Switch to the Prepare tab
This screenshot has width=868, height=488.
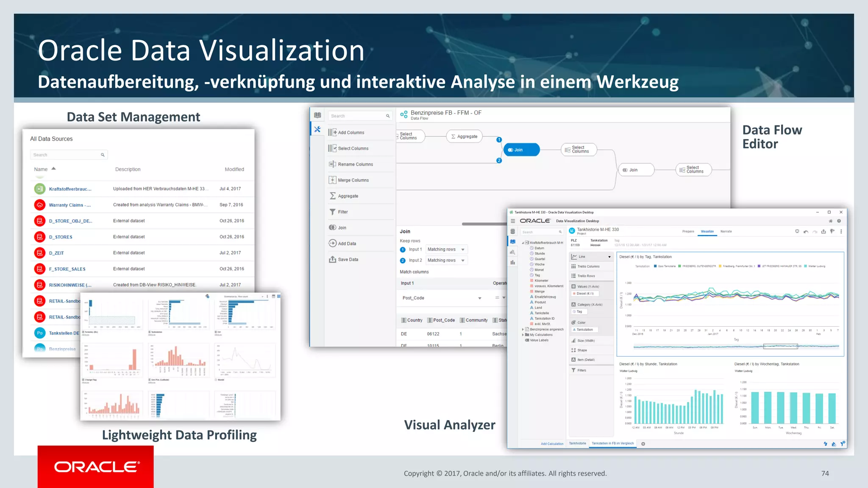(x=688, y=231)
